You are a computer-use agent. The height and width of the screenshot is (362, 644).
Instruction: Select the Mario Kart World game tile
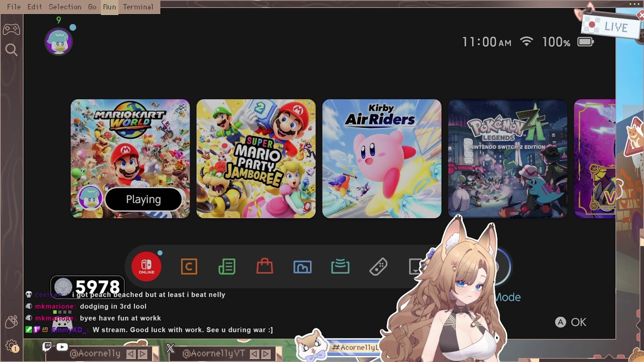pyautogui.click(x=130, y=158)
